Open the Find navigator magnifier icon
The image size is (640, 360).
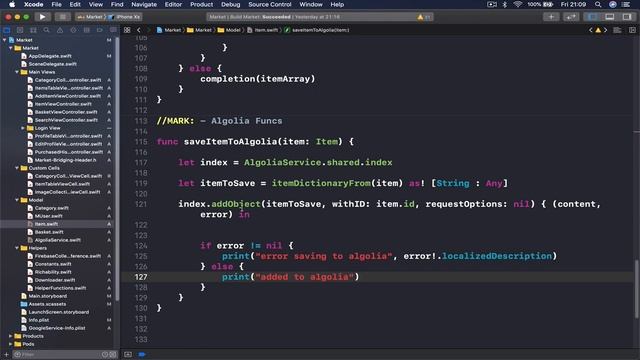(x=47, y=30)
